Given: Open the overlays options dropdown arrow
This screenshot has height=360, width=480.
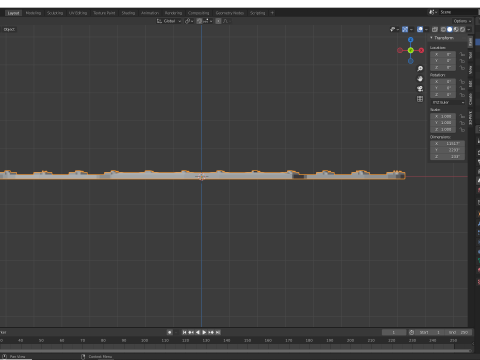Looking at the screenshot, I should [426, 30].
